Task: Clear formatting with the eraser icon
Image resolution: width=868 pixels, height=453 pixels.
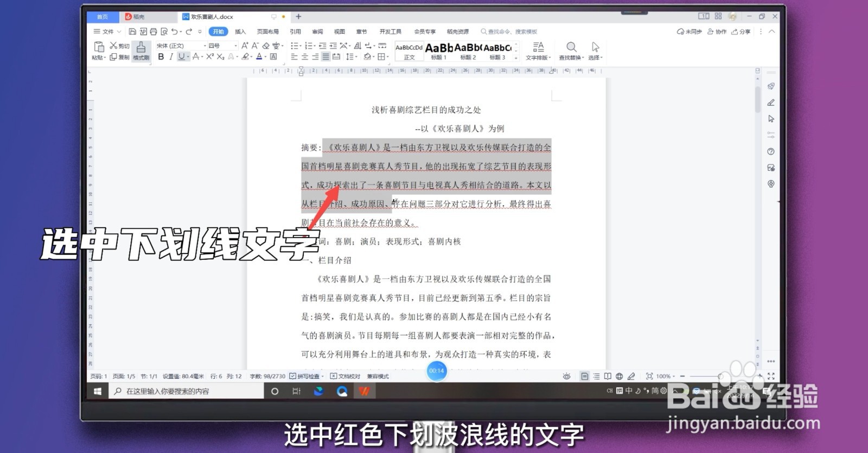Action: 266,46
